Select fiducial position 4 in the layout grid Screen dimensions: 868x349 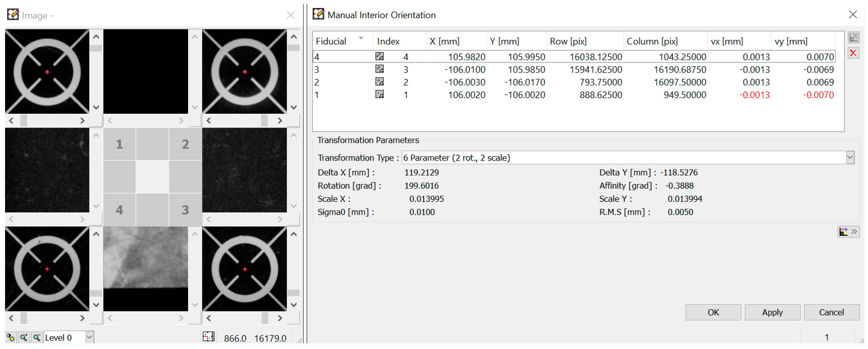(x=119, y=210)
